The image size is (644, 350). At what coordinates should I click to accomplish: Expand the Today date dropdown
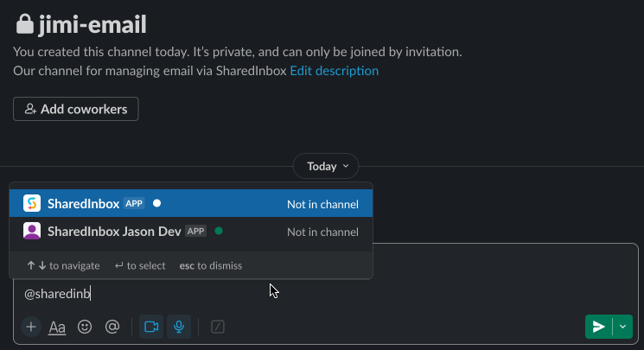click(326, 167)
